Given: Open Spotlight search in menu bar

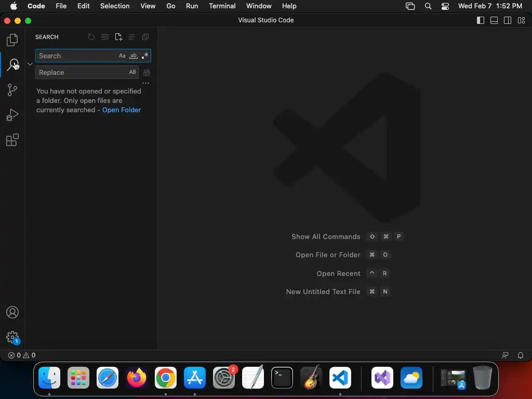Looking at the screenshot, I should click(x=428, y=6).
